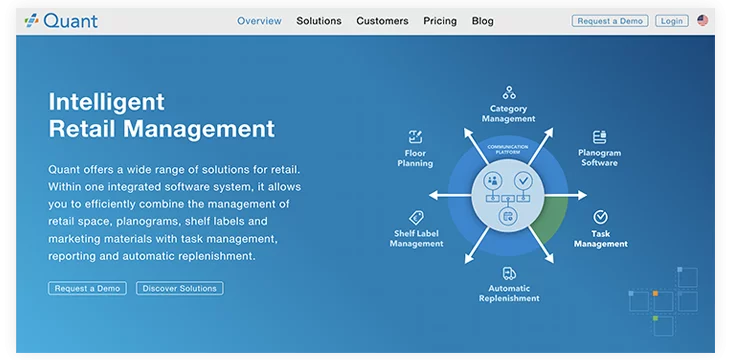This screenshot has height=360, width=730.
Task: Click the Intelligent Retail Management heading
Action: pyautogui.click(x=162, y=115)
